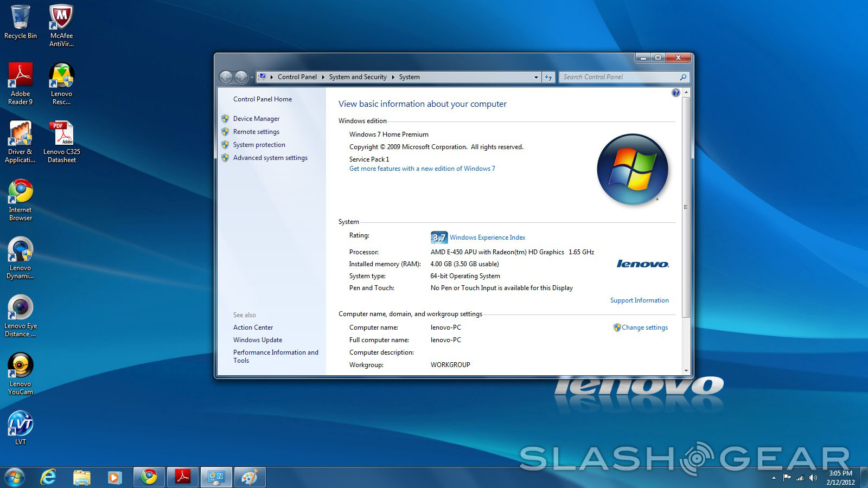Select Windows 7 Home Premium text
The width and height of the screenshot is (868, 488).
tap(389, 134)
